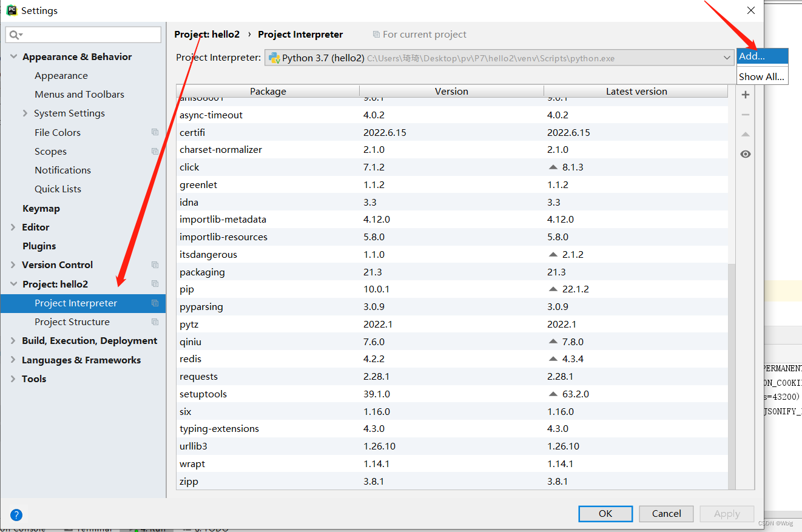Viewport: 802px width, 532px height.
Task: Expand the Appearance & Behavior section
Action: (14, 56)
